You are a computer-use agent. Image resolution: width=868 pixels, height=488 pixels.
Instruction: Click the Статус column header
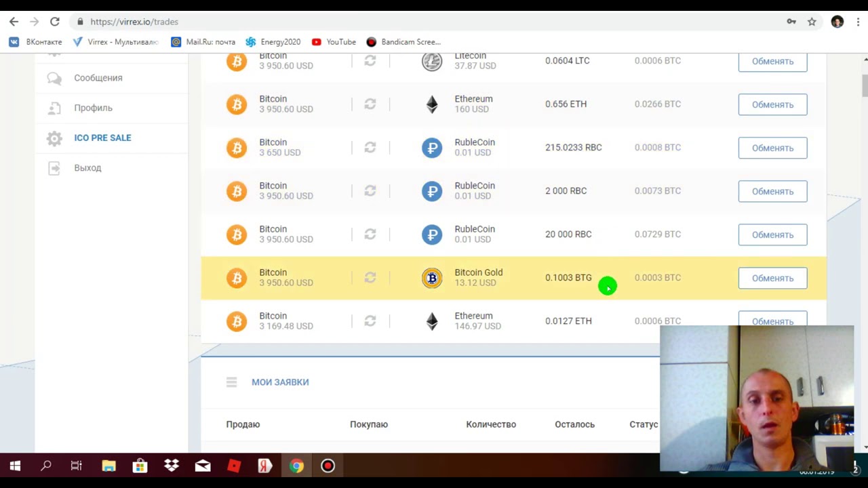point(644,424)
